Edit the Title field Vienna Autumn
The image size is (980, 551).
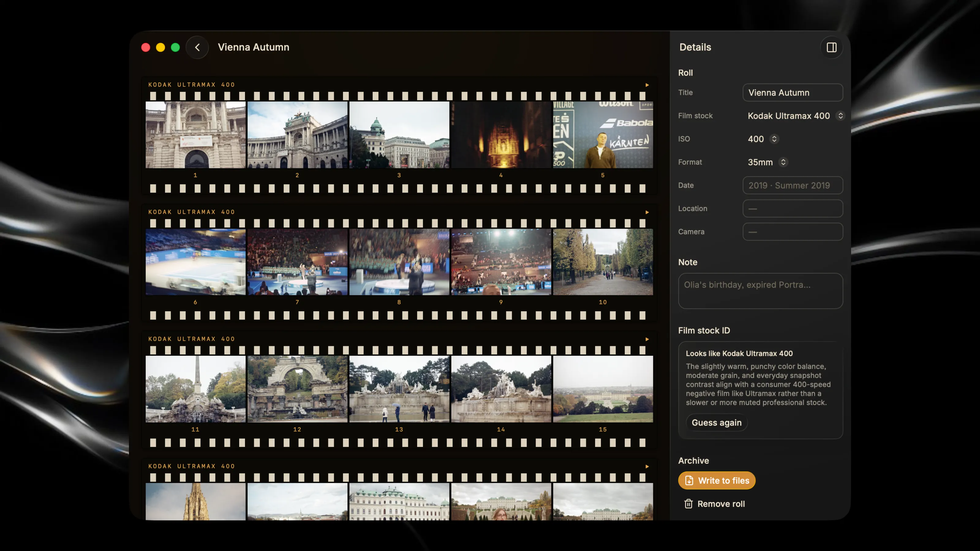click(x=793, y=92)
